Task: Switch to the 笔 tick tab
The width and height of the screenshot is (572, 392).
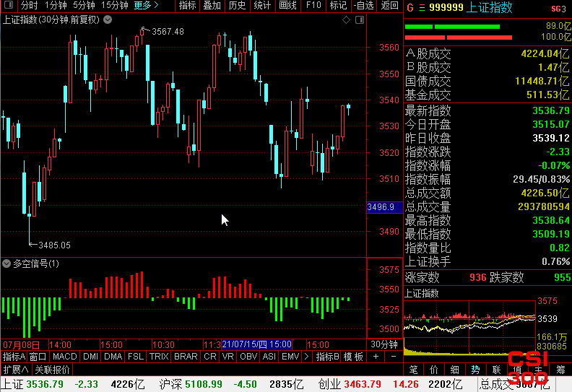Action: 413,370
